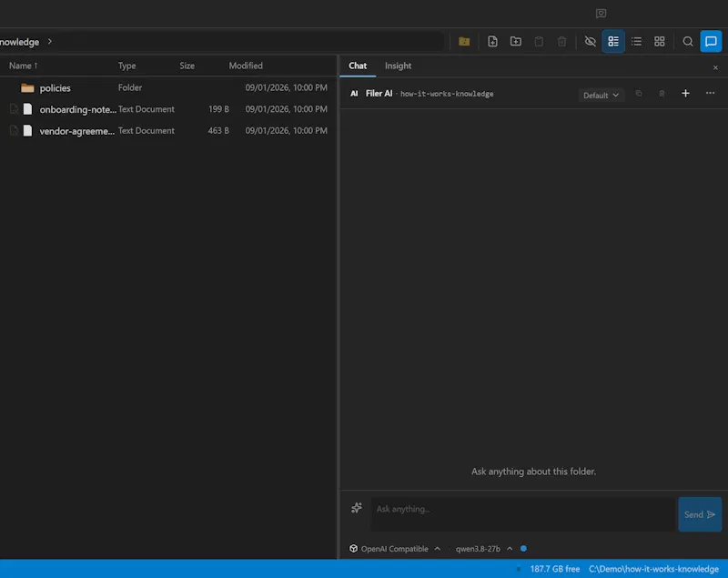The width and height of the screenshot is (728, 578).
Task: Start a new chat with the plus icon
Action: [685, 94]
